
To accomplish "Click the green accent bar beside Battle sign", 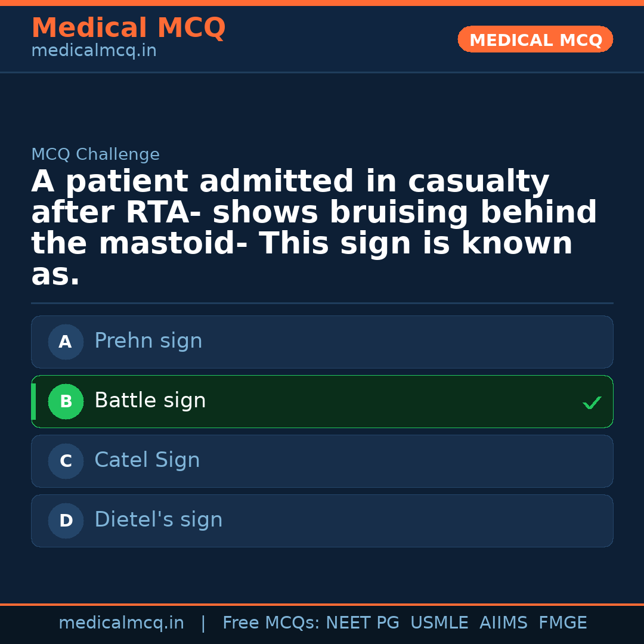I will [x=33, y=401].
